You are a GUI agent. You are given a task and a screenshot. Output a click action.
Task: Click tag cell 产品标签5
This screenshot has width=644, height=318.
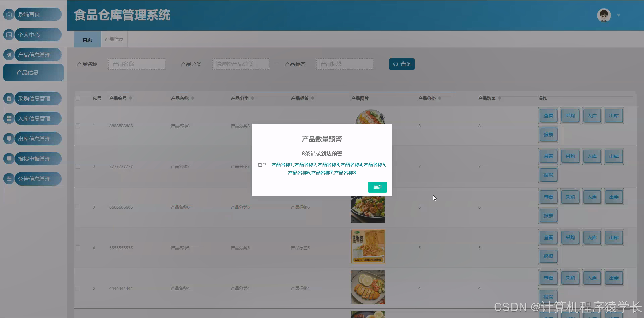[300, 248]
